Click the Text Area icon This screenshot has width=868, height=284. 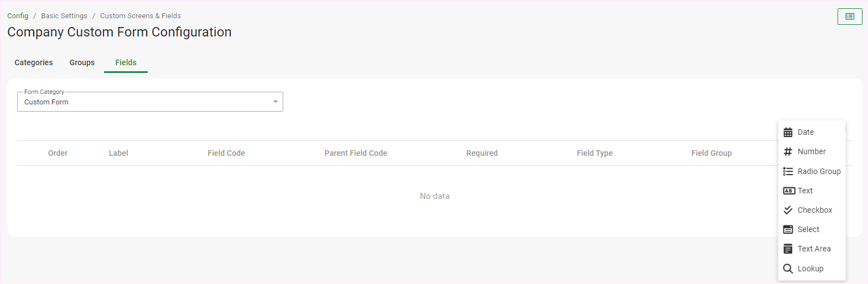788,249
